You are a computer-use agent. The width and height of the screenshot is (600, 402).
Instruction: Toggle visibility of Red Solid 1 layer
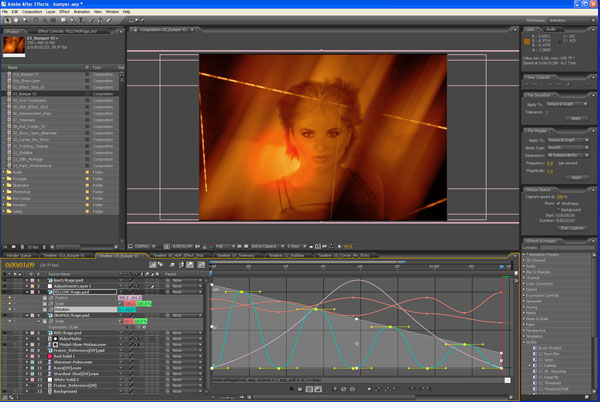point(4,356)
